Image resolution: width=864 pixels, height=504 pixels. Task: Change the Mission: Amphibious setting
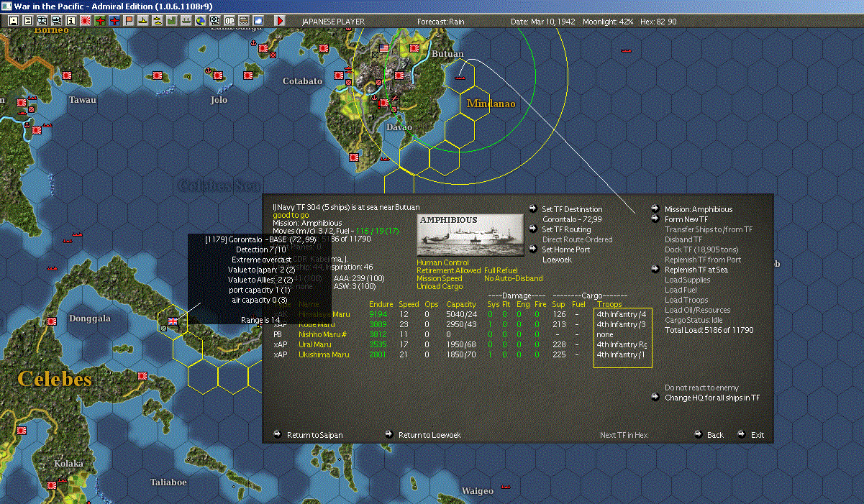699,209
